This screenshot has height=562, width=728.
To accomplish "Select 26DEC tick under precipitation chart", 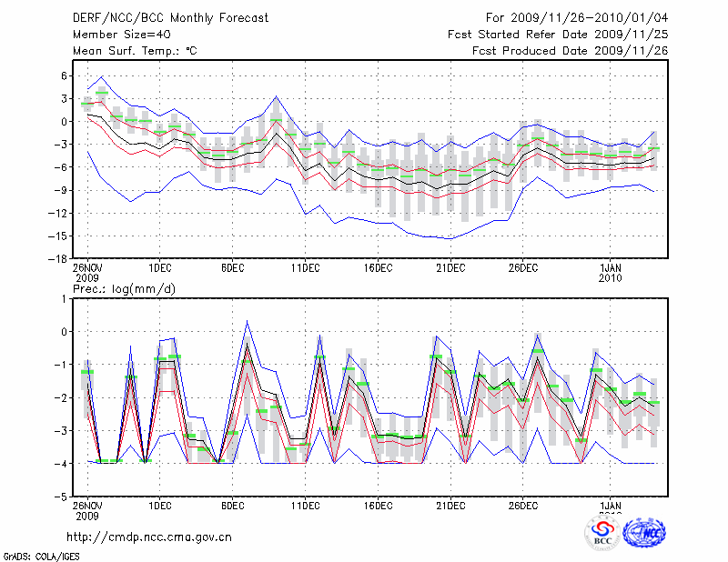I will [x=523, y=506].
